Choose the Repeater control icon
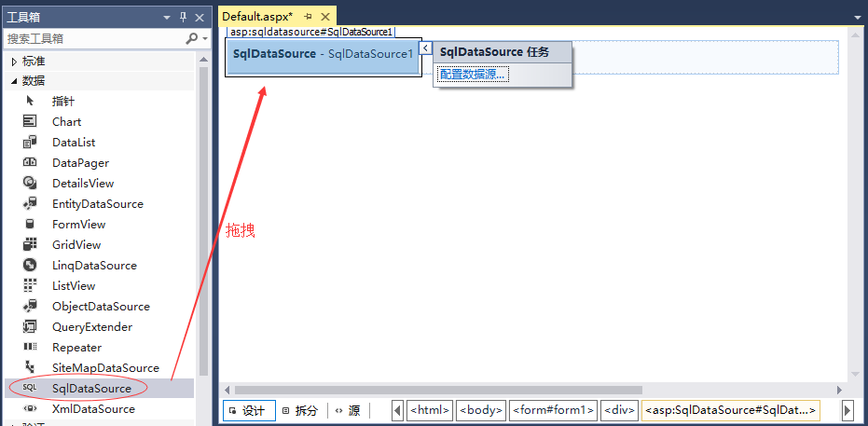Viewport: 868px width, 426px height. pos(31,348)
